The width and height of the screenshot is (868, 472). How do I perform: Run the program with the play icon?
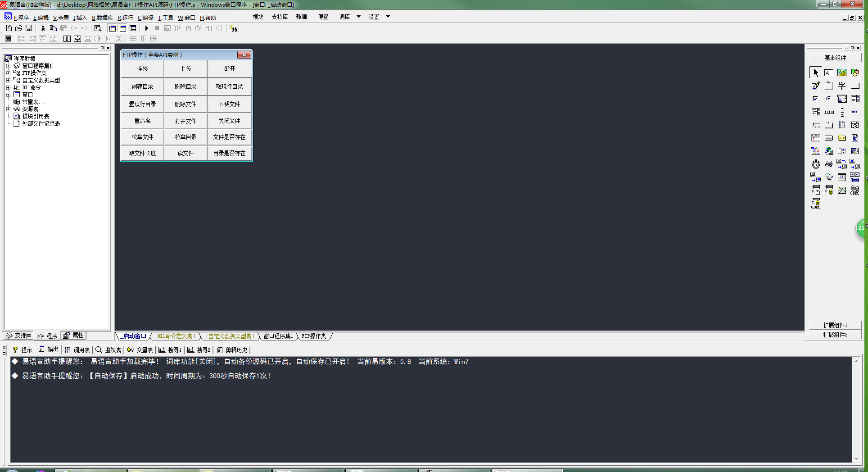click(x=146, y=28)
